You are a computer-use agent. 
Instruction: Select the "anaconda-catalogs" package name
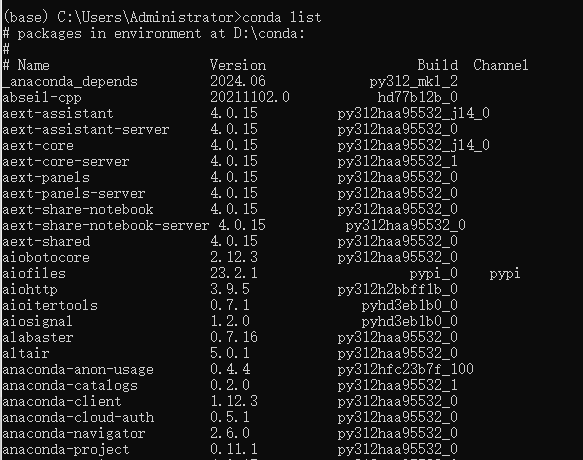pyautogui.click(x=70, y=385)
